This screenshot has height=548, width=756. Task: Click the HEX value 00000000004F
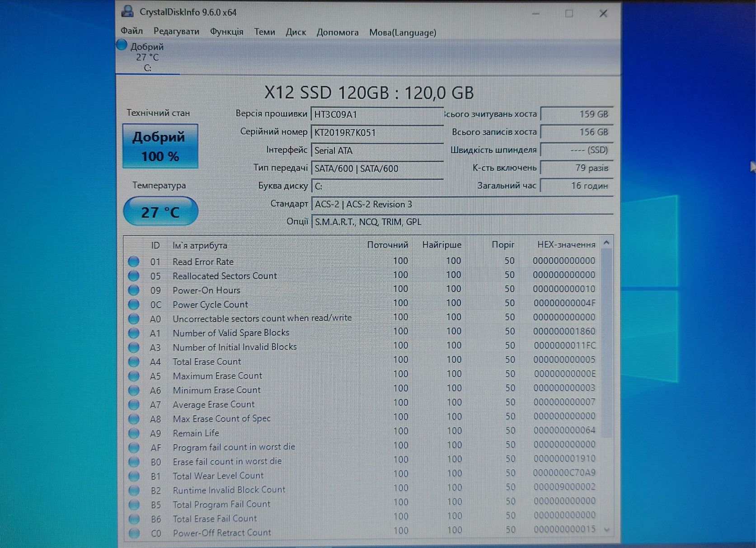click(564, 303)
